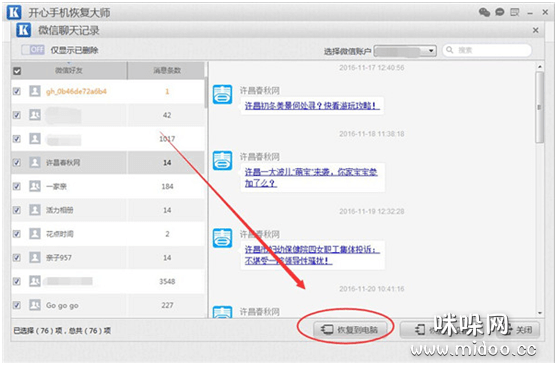Select the Go go go contact row

coord(108,305)
